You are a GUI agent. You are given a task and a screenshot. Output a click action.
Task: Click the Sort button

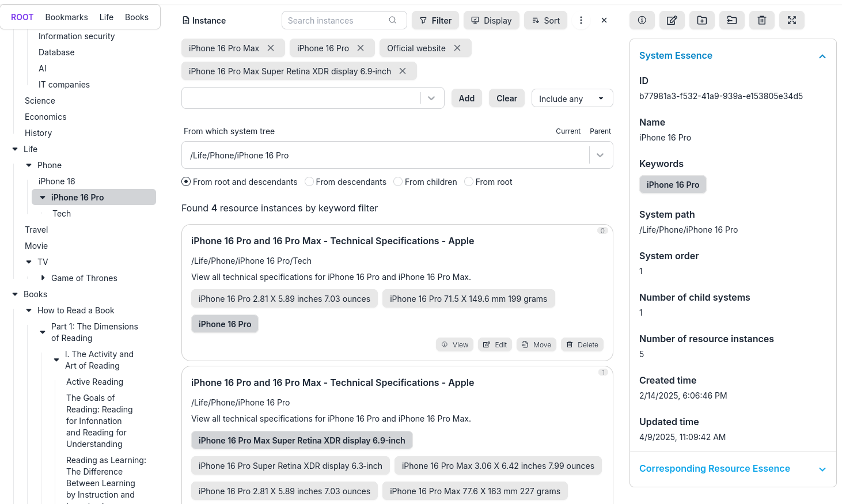(x=545, y=20)
